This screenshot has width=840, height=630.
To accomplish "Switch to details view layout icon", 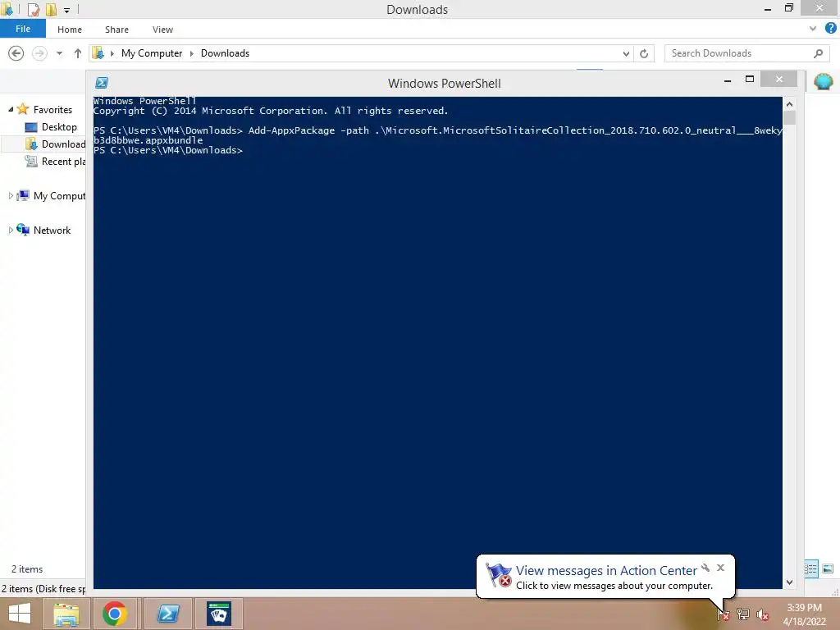I will pyautogui.click(x=810, y=568).
